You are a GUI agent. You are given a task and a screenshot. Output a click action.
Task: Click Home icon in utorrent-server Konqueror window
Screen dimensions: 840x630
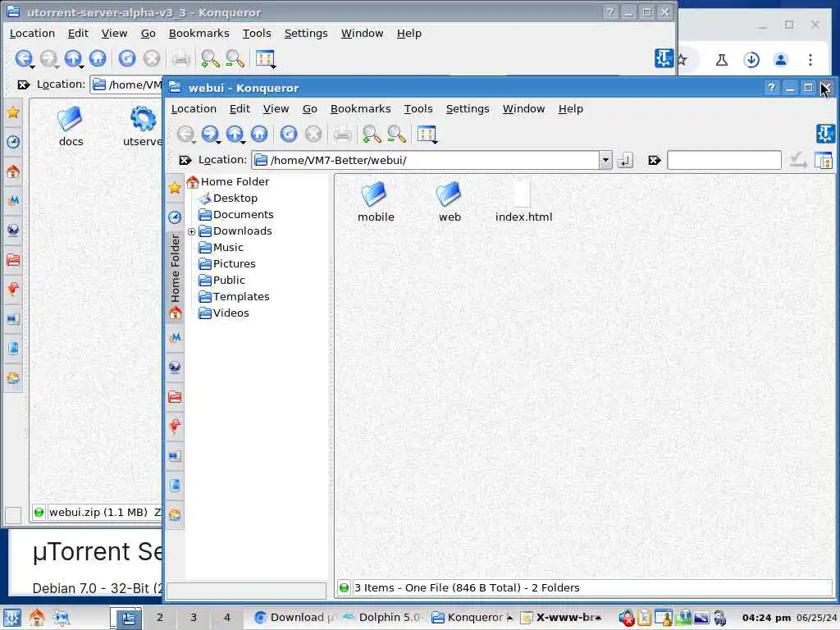pos(98,58)
